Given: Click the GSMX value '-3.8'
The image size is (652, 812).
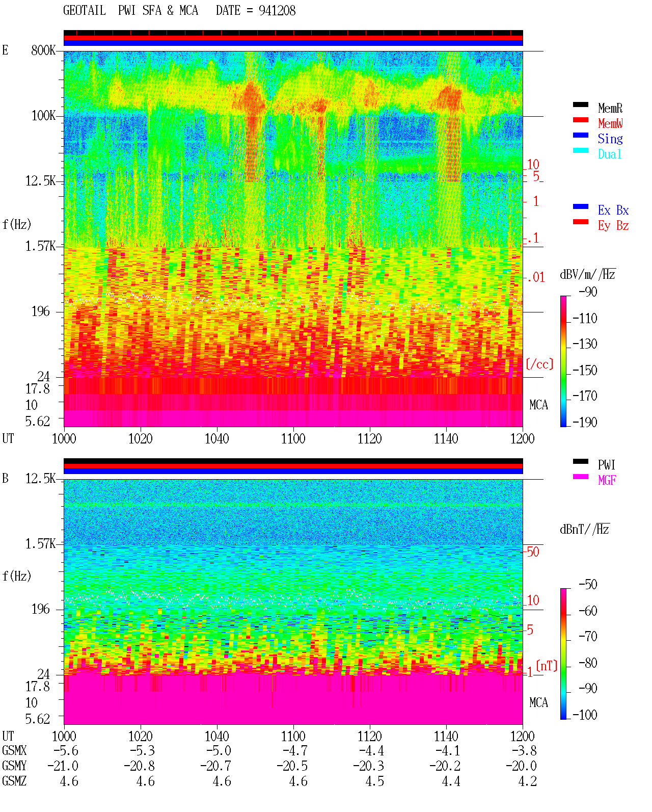Looking at the screenshot, I should (525, 751).
